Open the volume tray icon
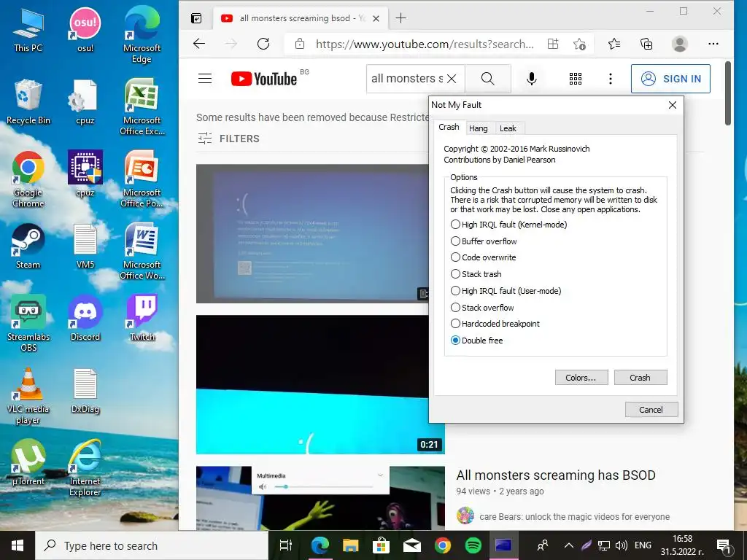Screen dimensions: 747x560 (621, 545)
